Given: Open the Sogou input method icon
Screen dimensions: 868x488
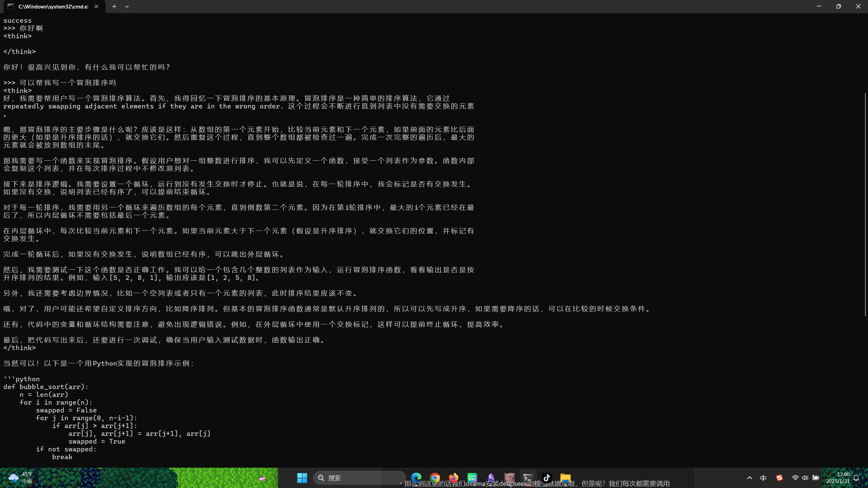Looking at the screenshot, I should (x=779, y=478).
